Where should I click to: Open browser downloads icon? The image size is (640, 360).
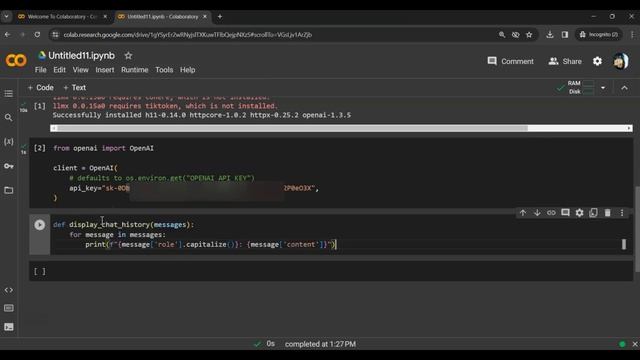coord(550,35)
